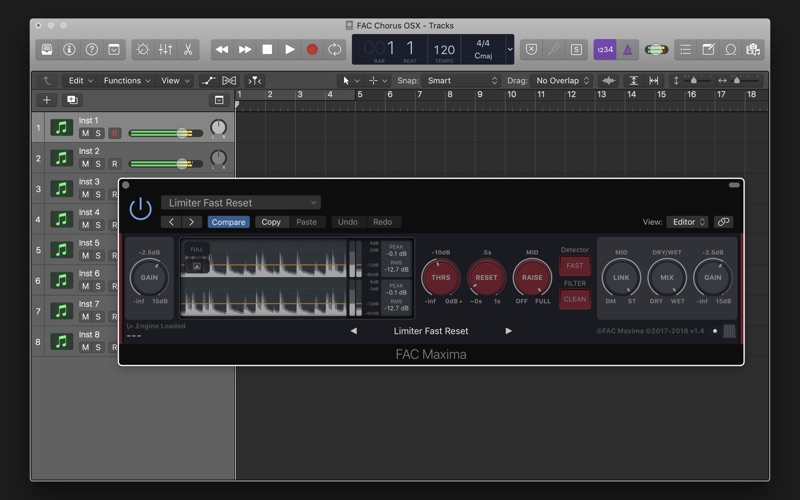Solo the Inst 1 track

(x=98, y=133)
